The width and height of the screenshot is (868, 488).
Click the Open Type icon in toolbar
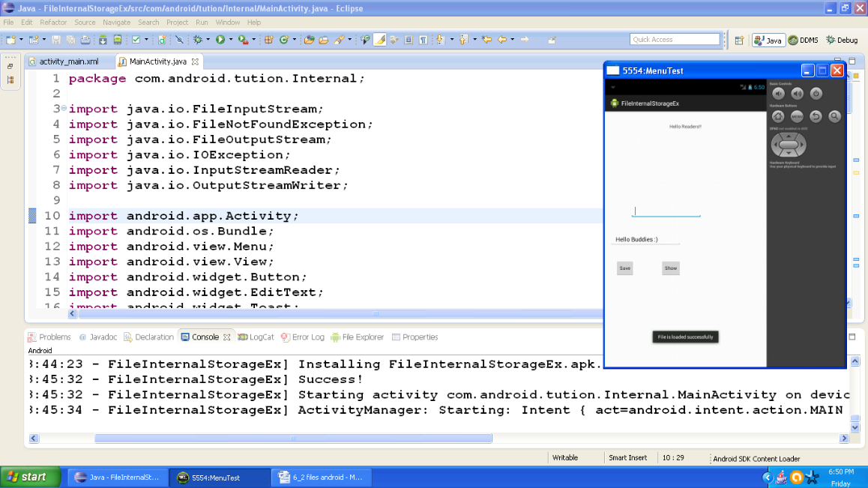[x=309, y=40]
